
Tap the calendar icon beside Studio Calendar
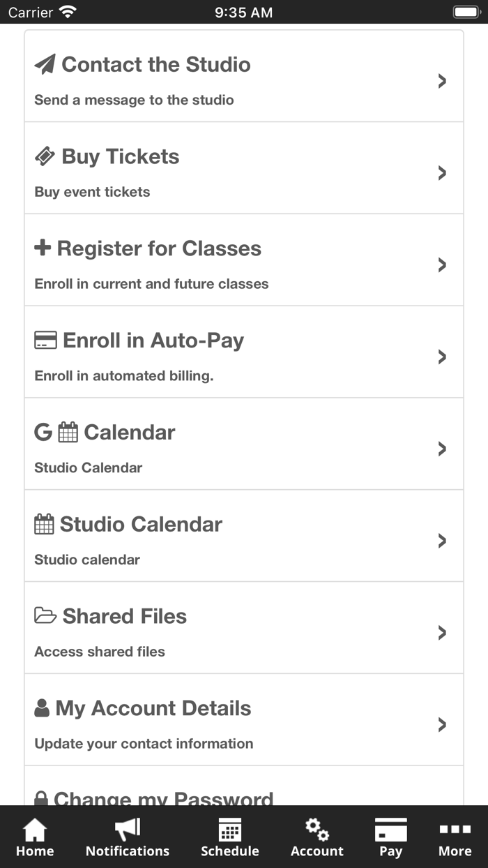click(x=44, y=524)
